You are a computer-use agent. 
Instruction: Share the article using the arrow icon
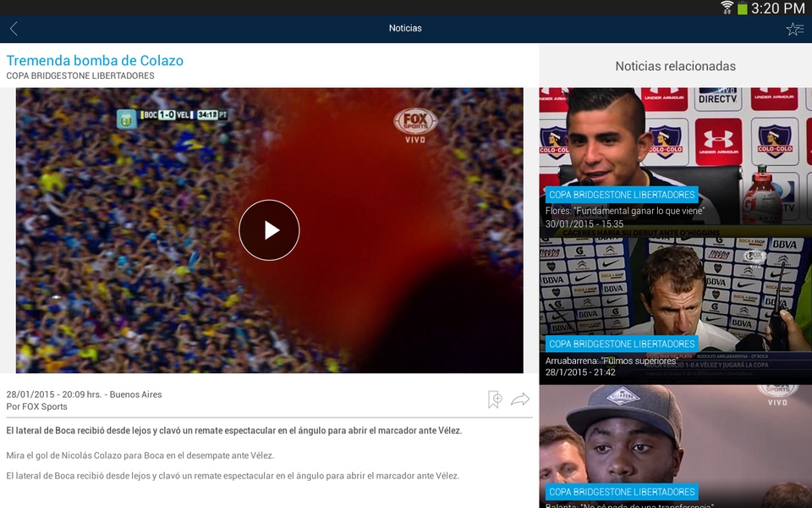pos(520,399)
